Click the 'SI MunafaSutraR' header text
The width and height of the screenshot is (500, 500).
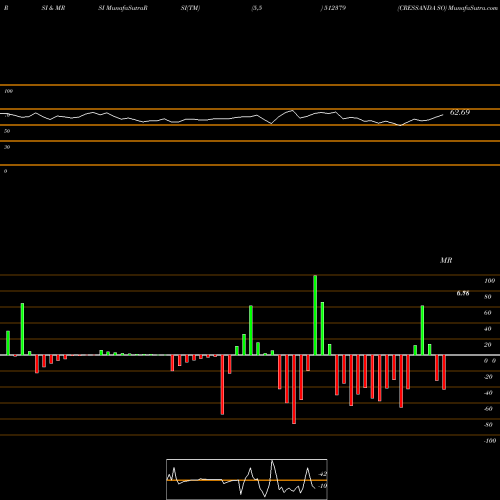(x=123, y=8)
